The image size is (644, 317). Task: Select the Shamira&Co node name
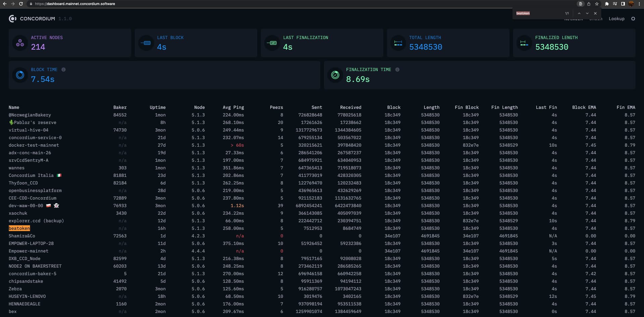[x=22, y=236]
